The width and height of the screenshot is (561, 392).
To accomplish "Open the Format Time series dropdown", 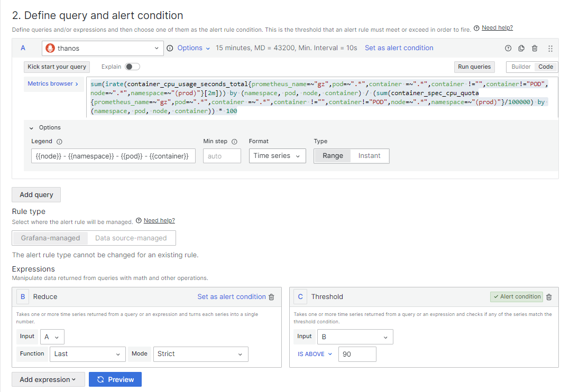I will tap(277, 156).
